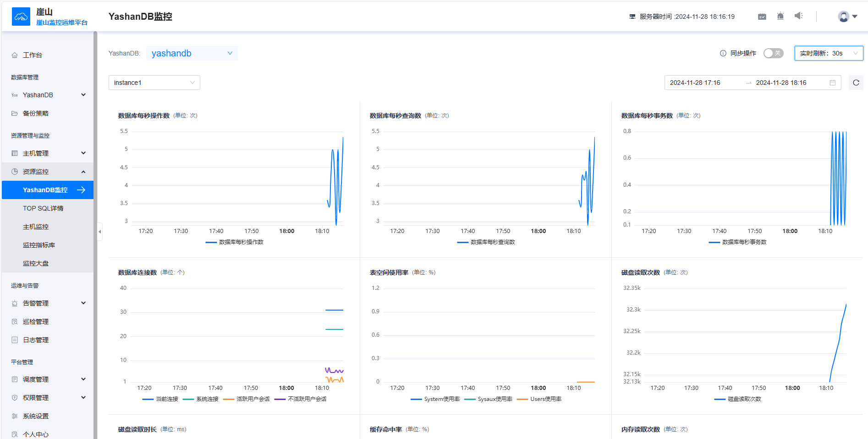Click the cloud logo of 崖山 platform
The width and height of the screenshot is (868, 439).
coord(21,17)
